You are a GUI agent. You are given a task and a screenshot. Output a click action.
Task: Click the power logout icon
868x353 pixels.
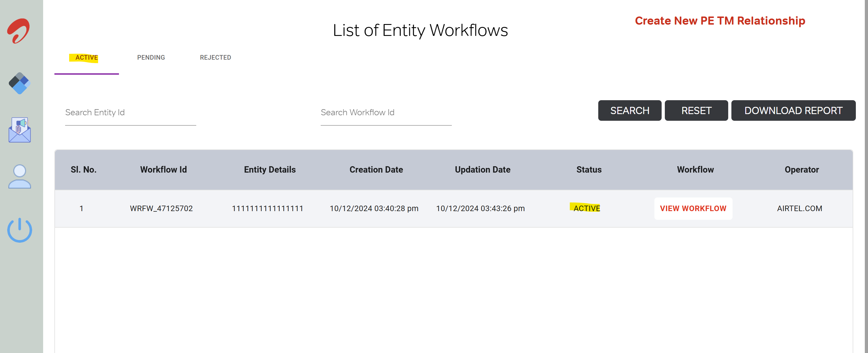coord(20,230)
